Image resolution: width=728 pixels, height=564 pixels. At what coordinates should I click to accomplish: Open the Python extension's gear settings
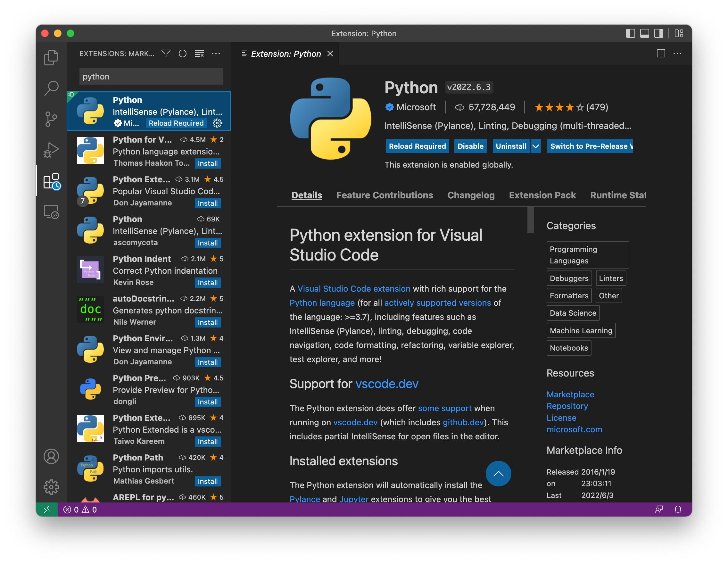[217, 123]
